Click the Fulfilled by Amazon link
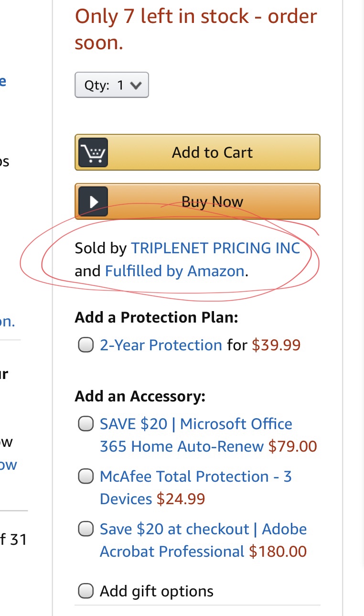Image resolution: width=364 pixels, height=616 pixels. [174, 271]
